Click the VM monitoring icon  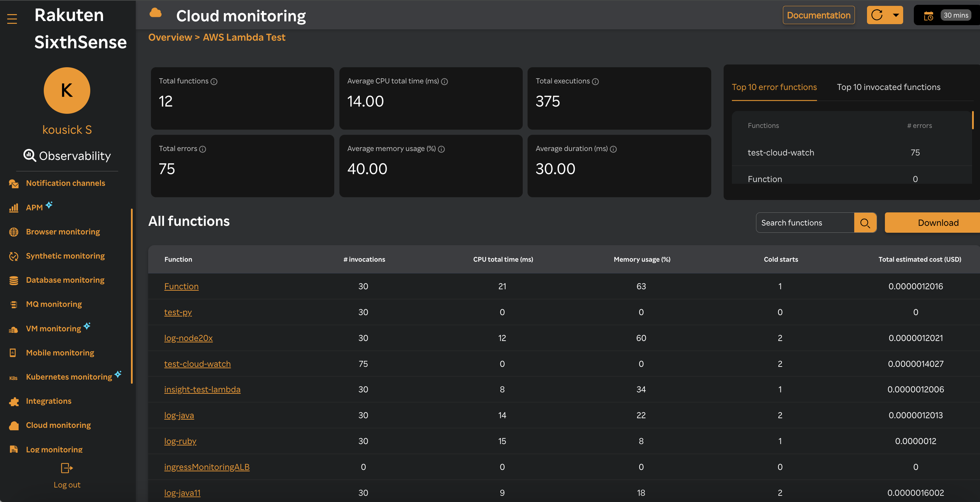point(14,329)
